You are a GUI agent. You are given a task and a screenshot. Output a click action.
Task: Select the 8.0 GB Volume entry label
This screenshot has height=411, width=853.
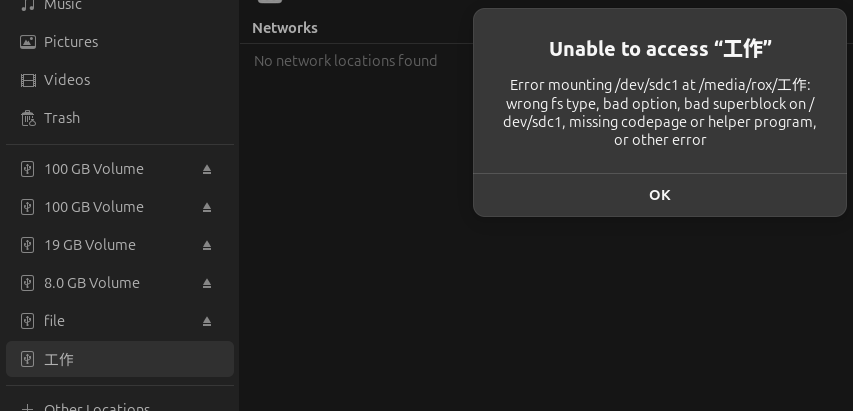92,283
